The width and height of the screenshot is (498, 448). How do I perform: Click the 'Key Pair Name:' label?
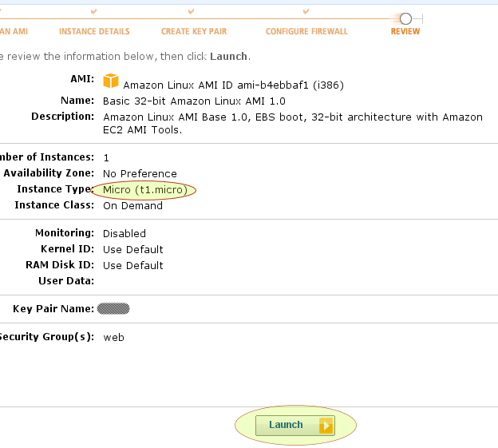click(53, 308)
